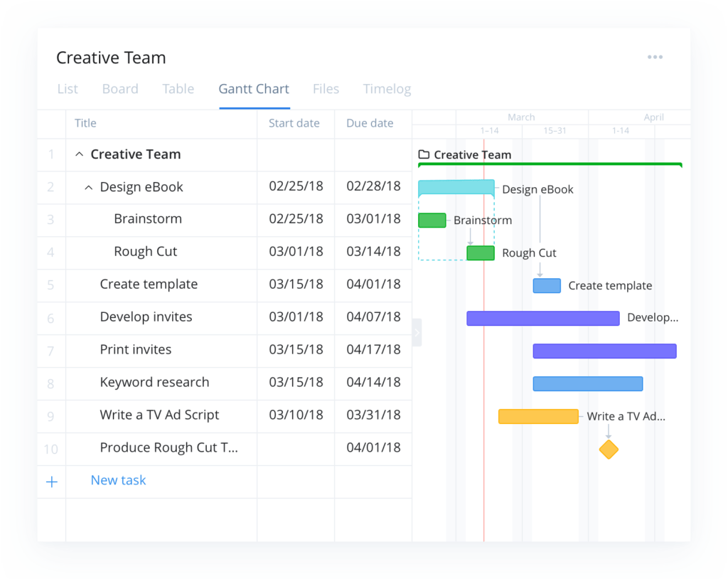The height and width of the screenshot is (579, 728).
Task: Select the yellow diamond milestone marker
Action: tap(609, 450)
